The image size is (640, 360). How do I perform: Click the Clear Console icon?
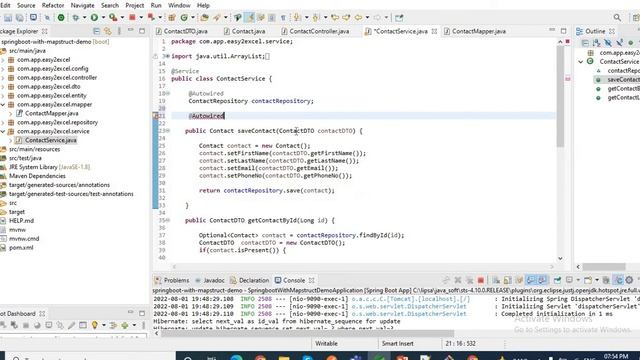click(496, 280)
